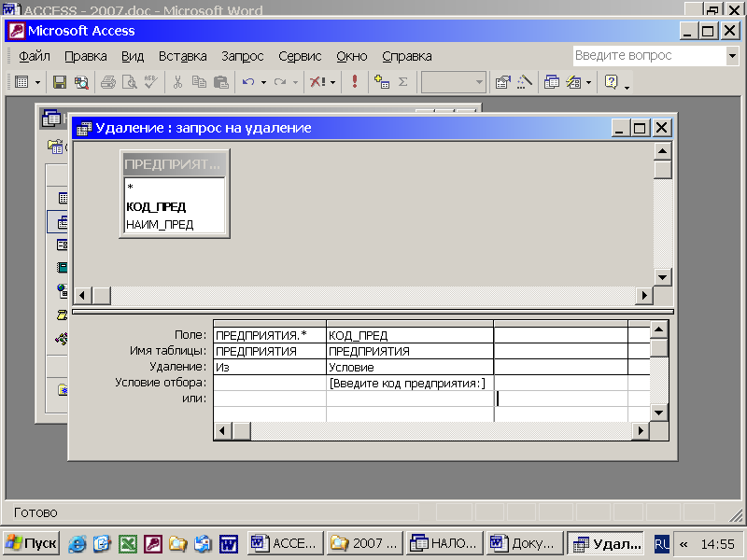Click the empty Поле cell in third grid column
The width and height of the screenshot is (747, 560).
[561, 335]
